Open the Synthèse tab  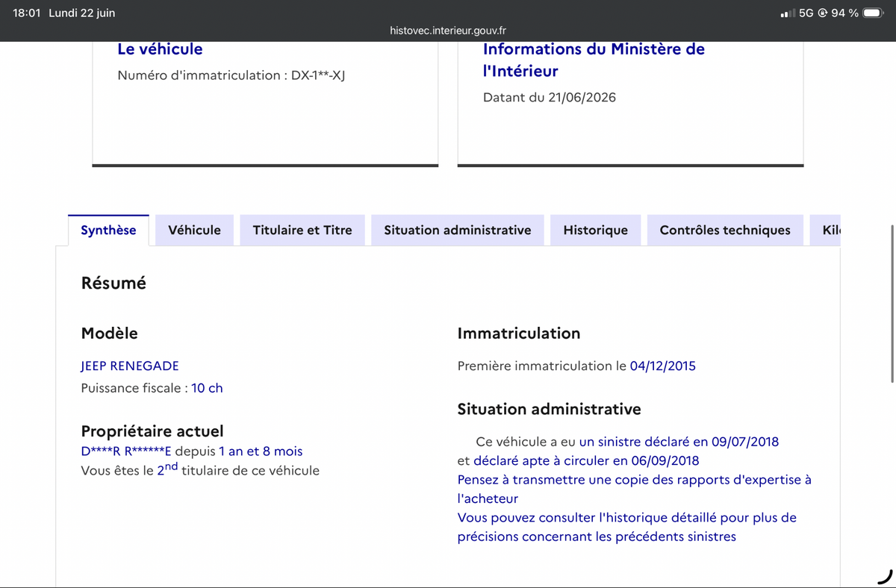[108, 230]
